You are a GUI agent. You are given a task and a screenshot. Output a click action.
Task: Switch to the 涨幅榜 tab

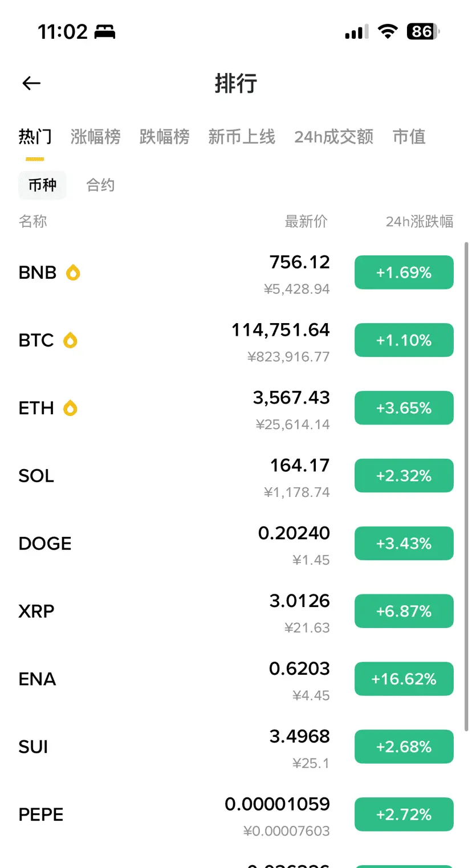click(x=96, y=137)
